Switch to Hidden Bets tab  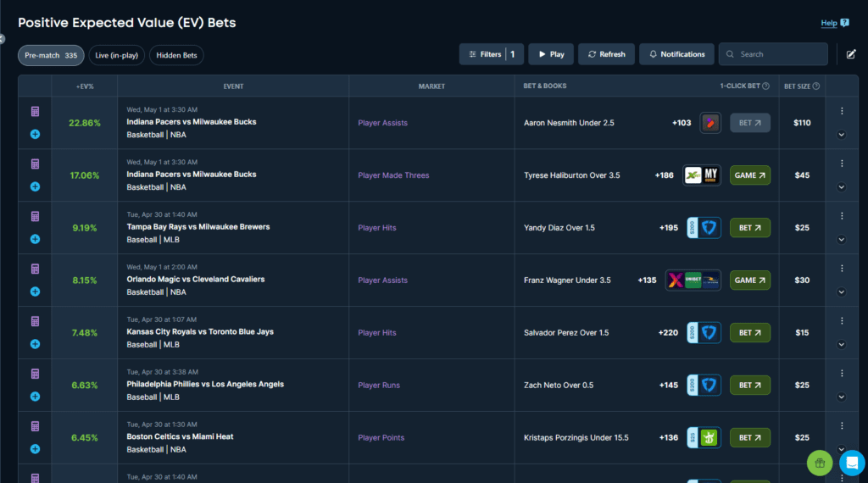click(176, 55)
